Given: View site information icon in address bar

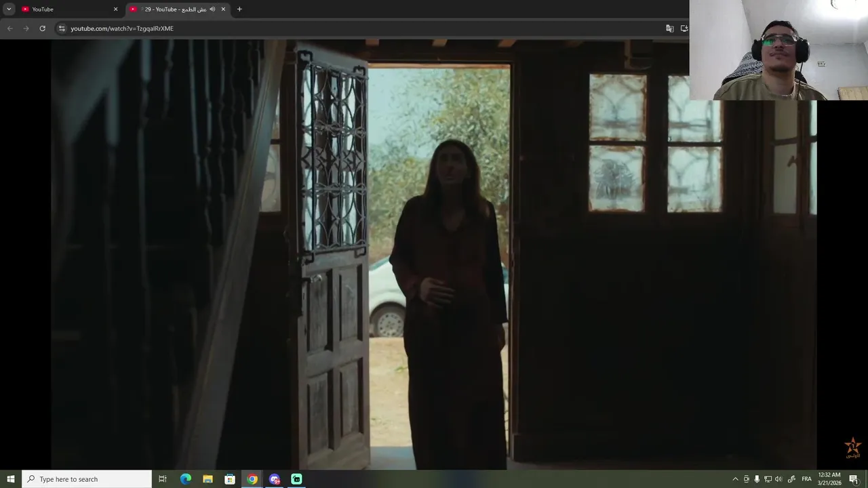Looking at the screenshot, I should [x=62, y=28].
